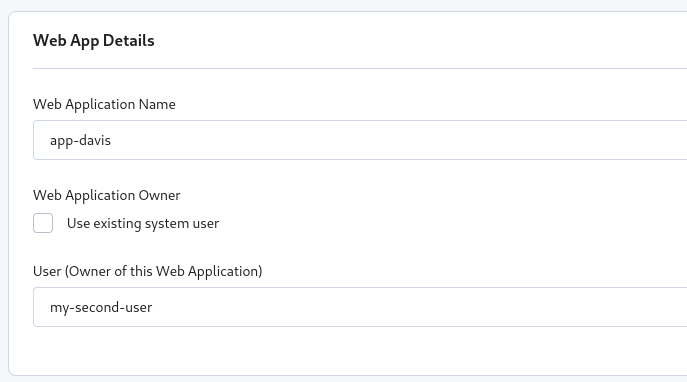Image resolution: width=687 pixels, height=382 pixels.
Task: Click empty space right of 'app-davis' in name field
Action: click(394, 140)
